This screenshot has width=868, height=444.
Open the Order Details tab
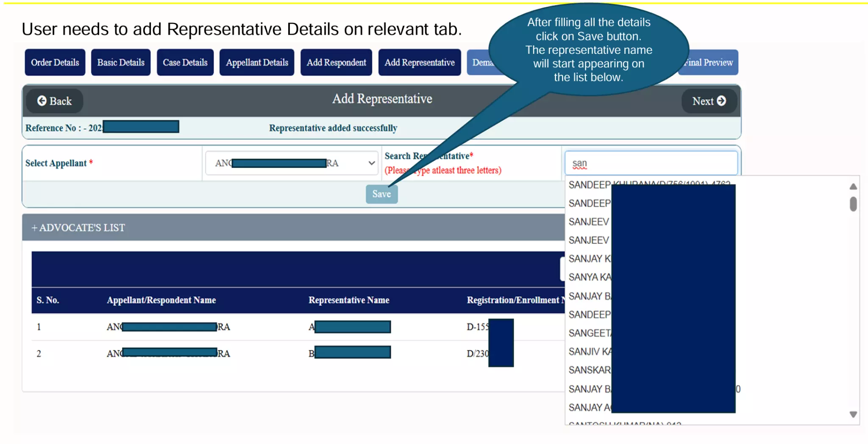(x=55, y=63)
